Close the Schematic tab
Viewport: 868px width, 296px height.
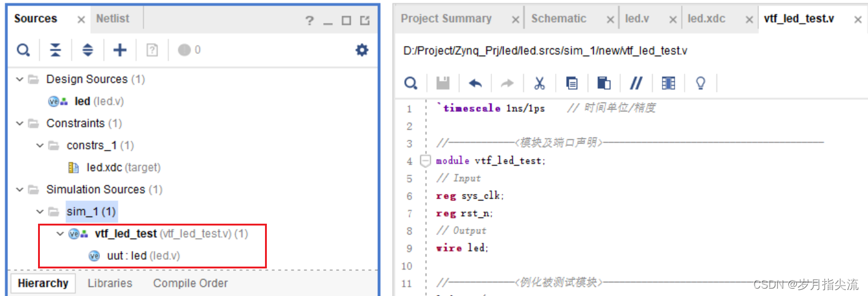click(610, 20)
